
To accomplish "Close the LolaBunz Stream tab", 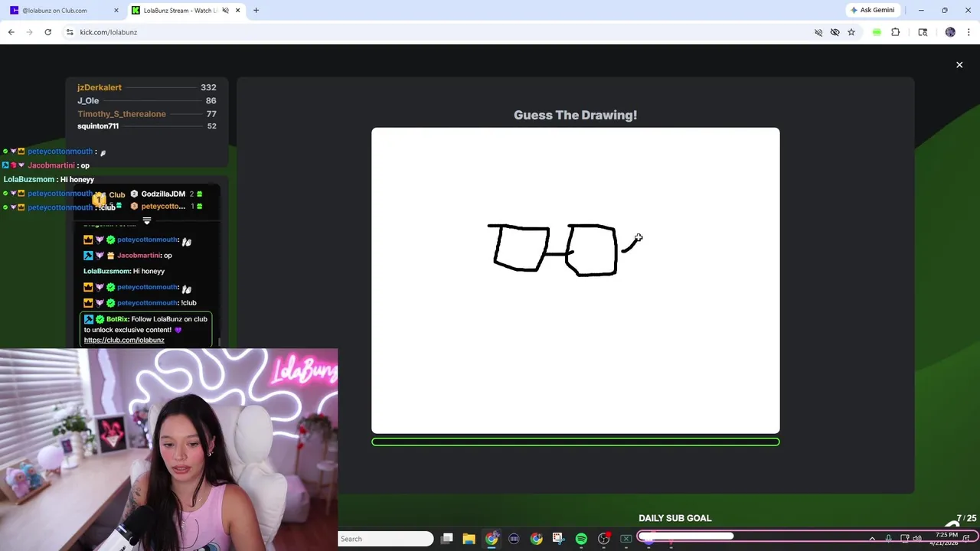I will click(238, 11).
